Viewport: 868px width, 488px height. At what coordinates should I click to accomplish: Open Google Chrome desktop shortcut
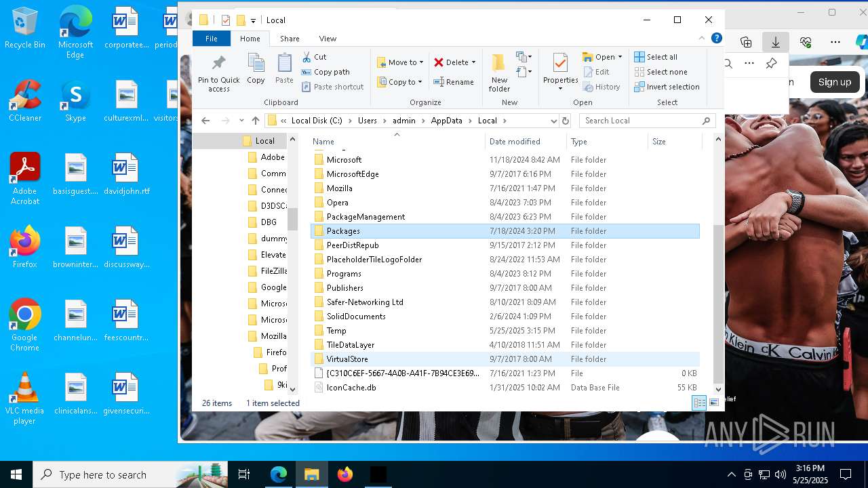pos(25,325)
